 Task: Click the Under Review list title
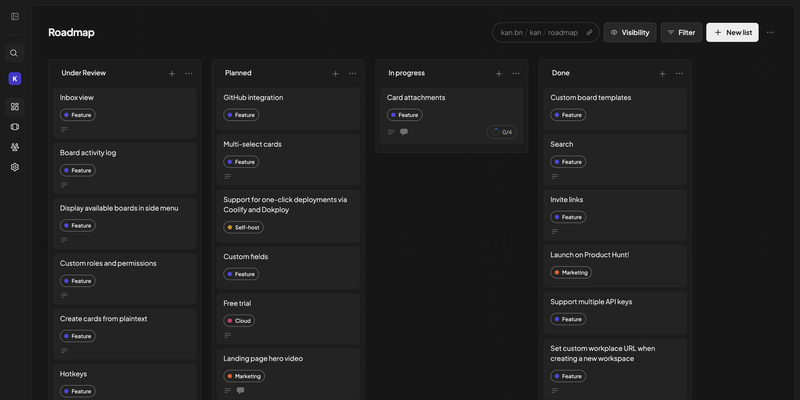pos(84,73)
